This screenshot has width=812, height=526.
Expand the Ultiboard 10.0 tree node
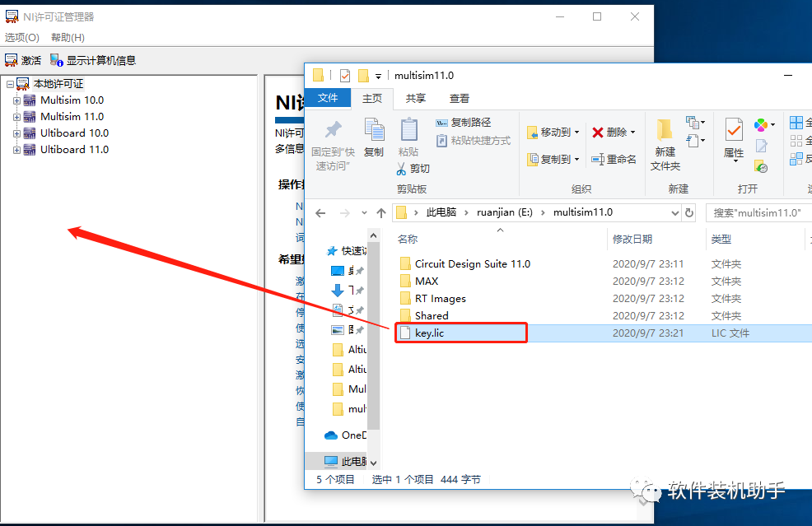16,133
